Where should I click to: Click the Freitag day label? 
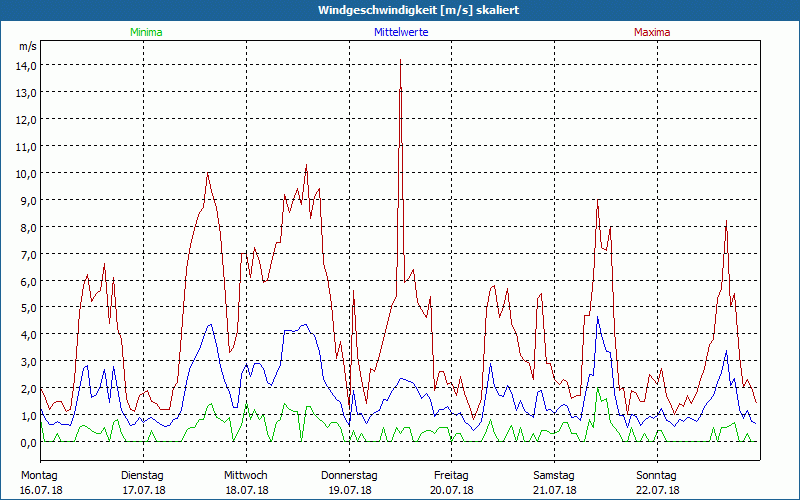pos(451,475)
